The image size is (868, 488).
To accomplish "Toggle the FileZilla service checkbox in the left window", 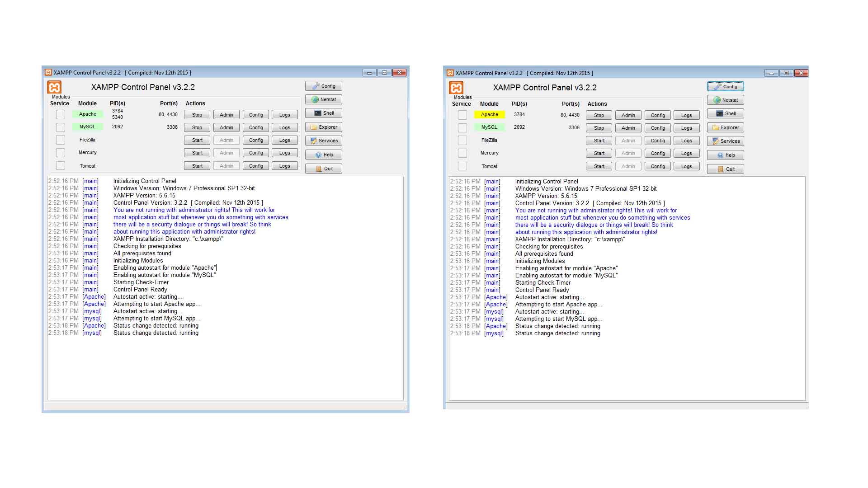I will [61, 140].
